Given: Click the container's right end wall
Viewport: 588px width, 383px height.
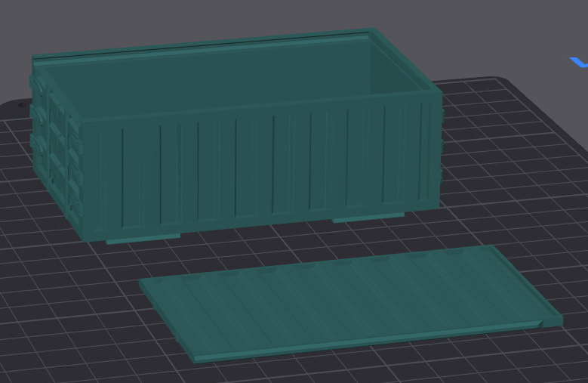Looking at the screenshot, I should click(x=434, y=151).
